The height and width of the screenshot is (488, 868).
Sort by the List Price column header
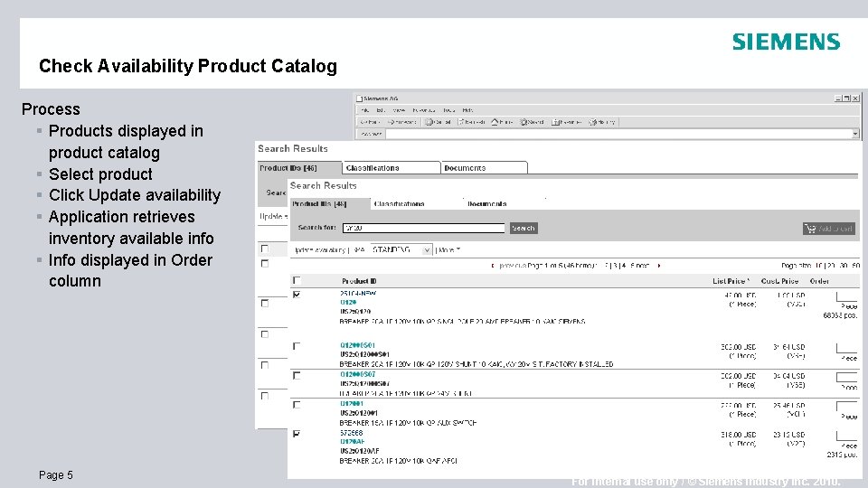click(x=731, y=281)
